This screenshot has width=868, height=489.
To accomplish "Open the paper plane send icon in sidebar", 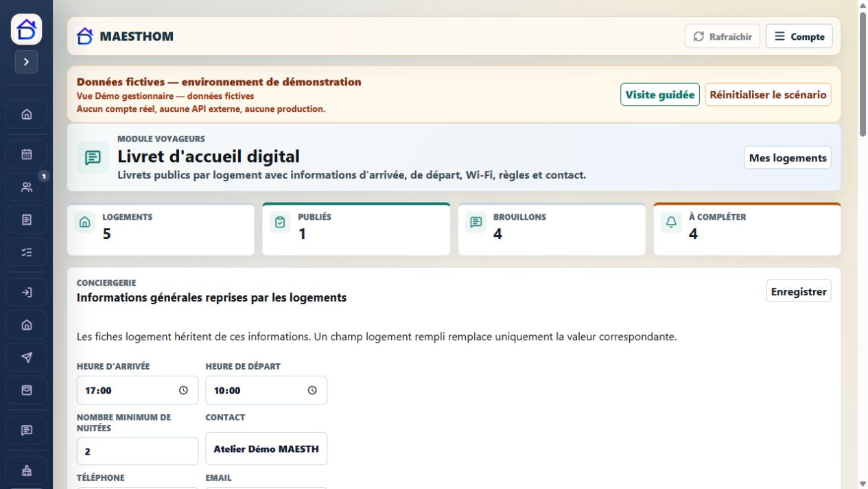I will (x=27, y=357).
